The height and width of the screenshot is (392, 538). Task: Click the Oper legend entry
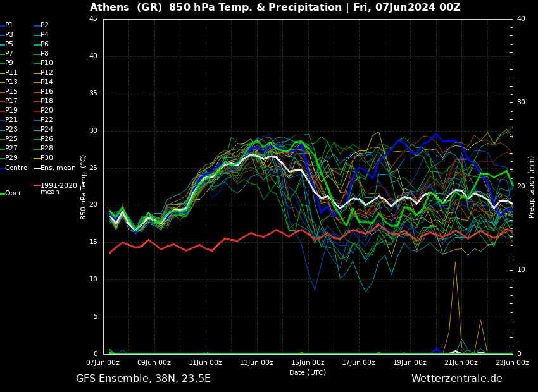point(13,193)
